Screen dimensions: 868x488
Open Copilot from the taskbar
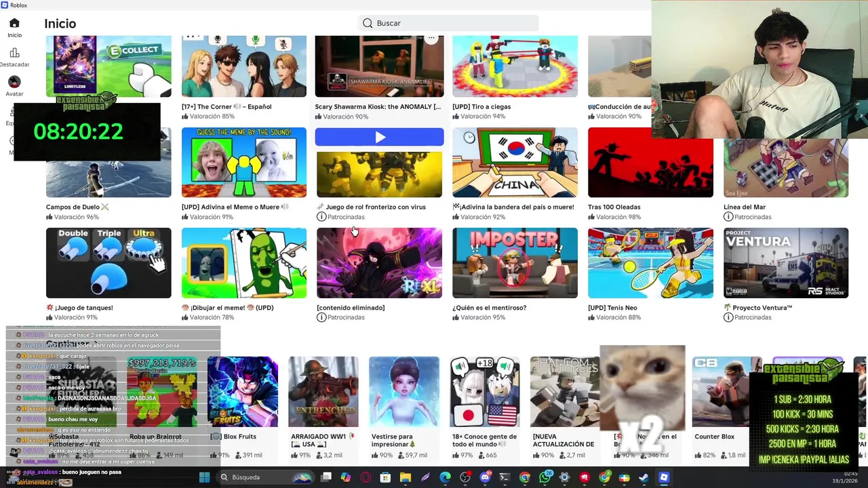coord(346,477)
